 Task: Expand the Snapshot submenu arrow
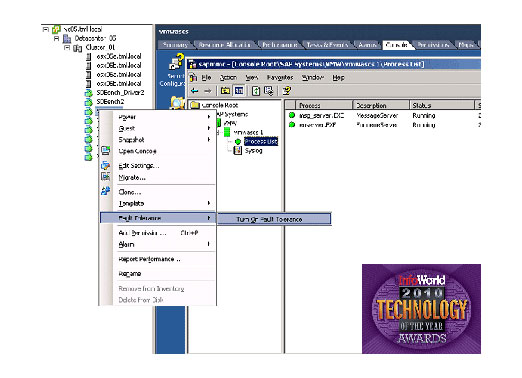209,139
